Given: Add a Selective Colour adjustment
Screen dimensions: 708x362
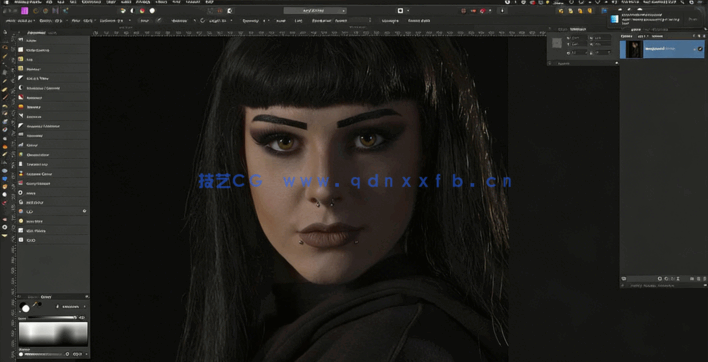Looking at the screenshot, I should coord(53,174).
